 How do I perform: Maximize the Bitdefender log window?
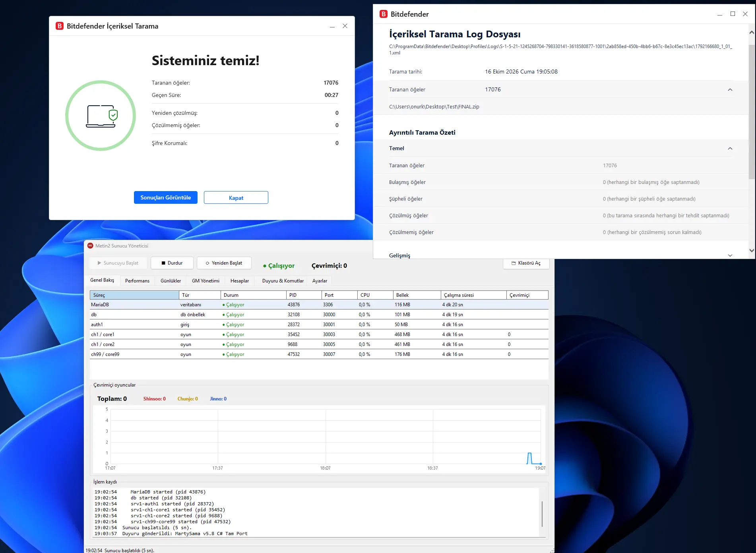(x=733, y=14)
